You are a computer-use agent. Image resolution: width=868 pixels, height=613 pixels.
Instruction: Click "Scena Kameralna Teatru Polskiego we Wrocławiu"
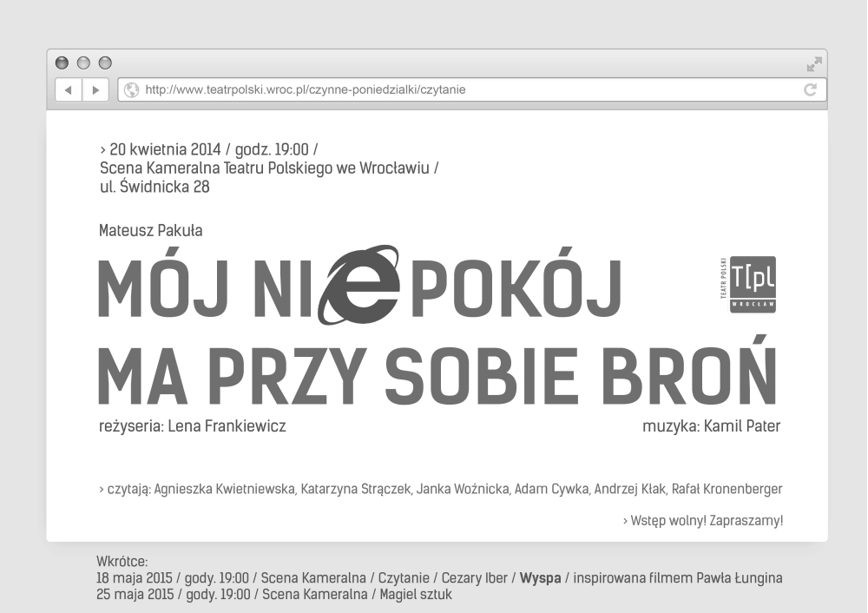click(x=265, y=168)
